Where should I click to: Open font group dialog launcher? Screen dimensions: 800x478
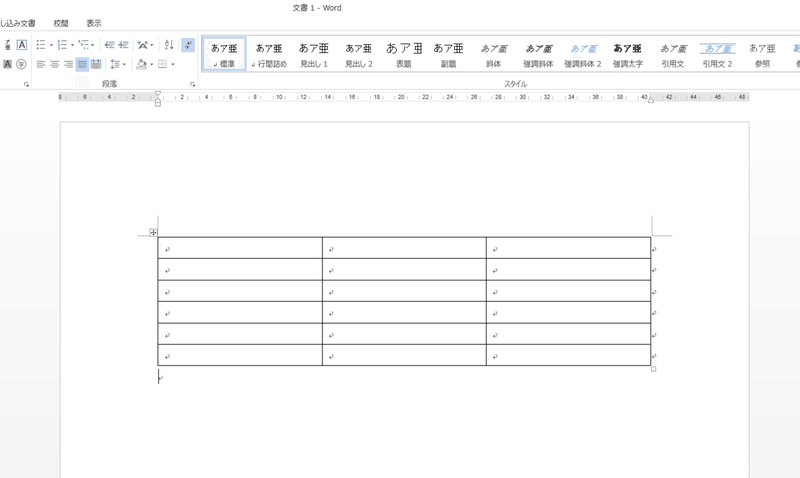tap(26, 85)
